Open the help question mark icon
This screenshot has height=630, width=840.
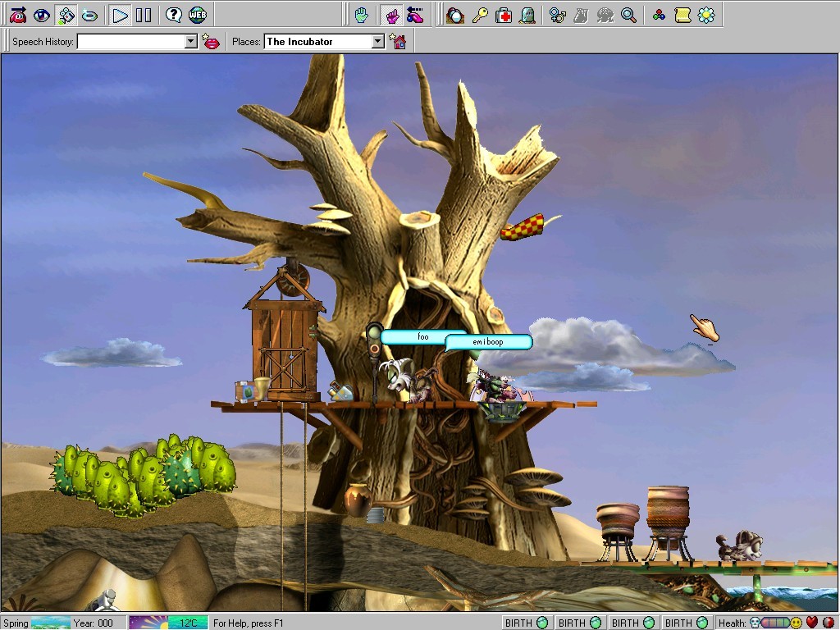click(173, 15)
